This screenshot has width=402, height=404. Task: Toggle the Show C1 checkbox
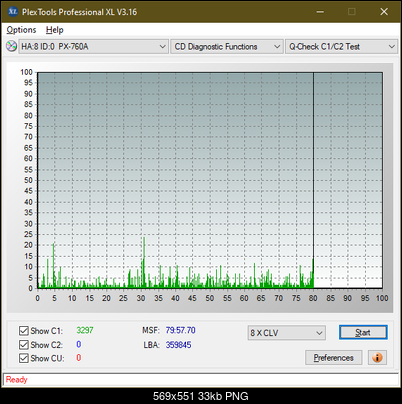[23, 331]
